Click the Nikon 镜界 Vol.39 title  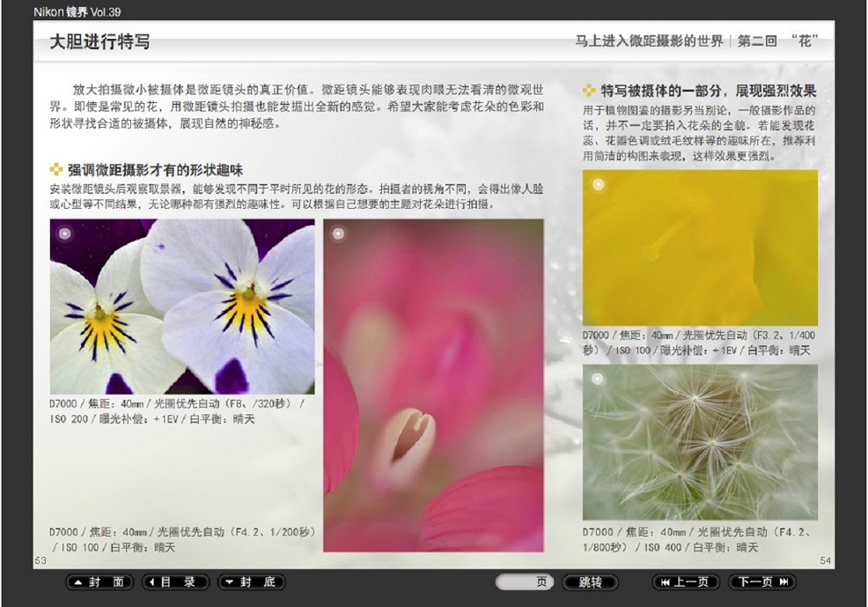77,10
